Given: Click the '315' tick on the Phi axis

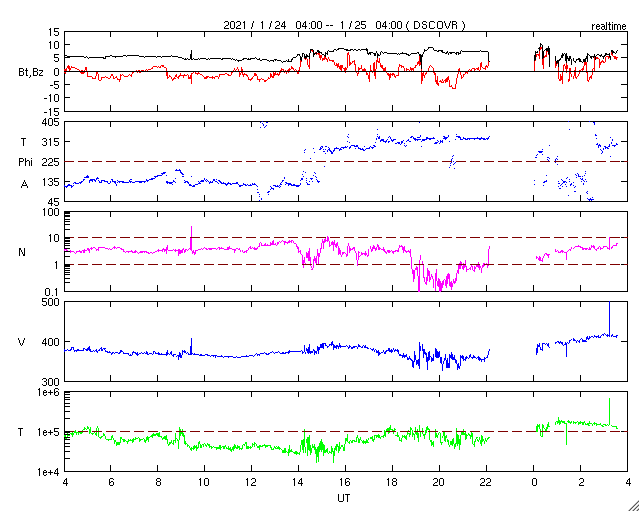Looking at the screenshot, I should click(x=51, y=142).
